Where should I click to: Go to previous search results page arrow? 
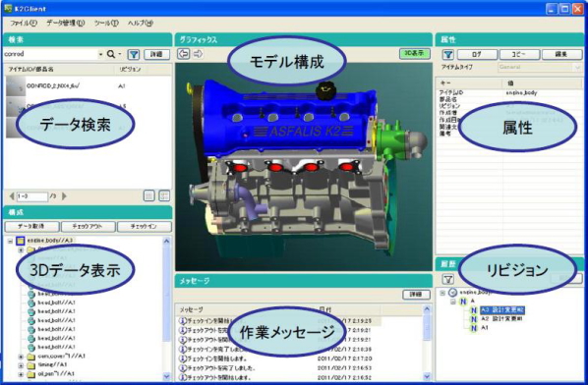pyautogui.click(x=12, y=195)
